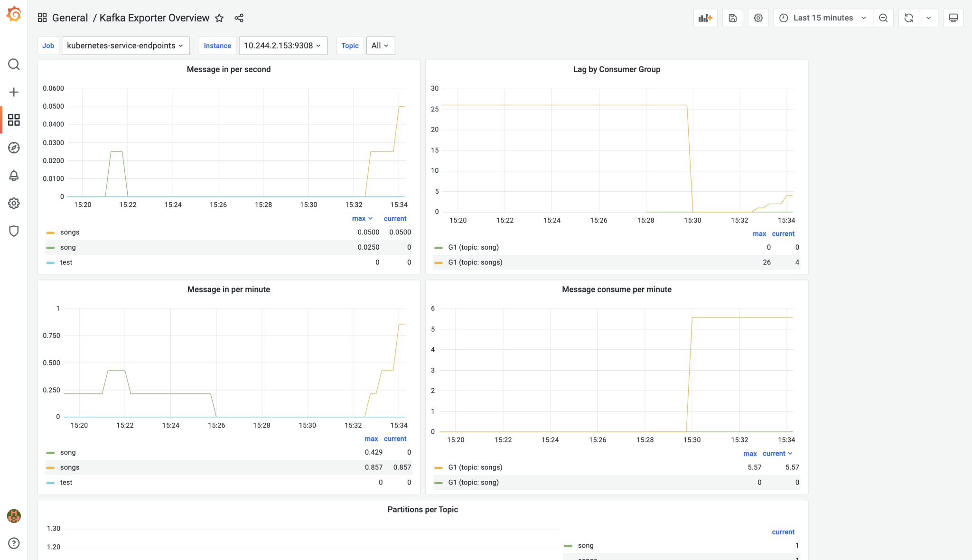The height and width of the screenshot is (560, 972).
Task: Share dashboard via the share icon
Action: pyautogui.click(x=239, y=18)
